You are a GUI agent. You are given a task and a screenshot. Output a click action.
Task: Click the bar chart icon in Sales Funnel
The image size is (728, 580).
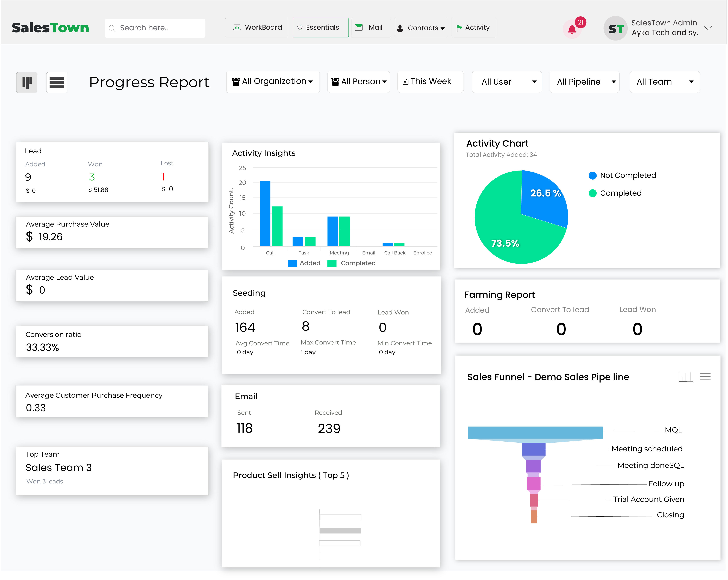click(686, 377)
